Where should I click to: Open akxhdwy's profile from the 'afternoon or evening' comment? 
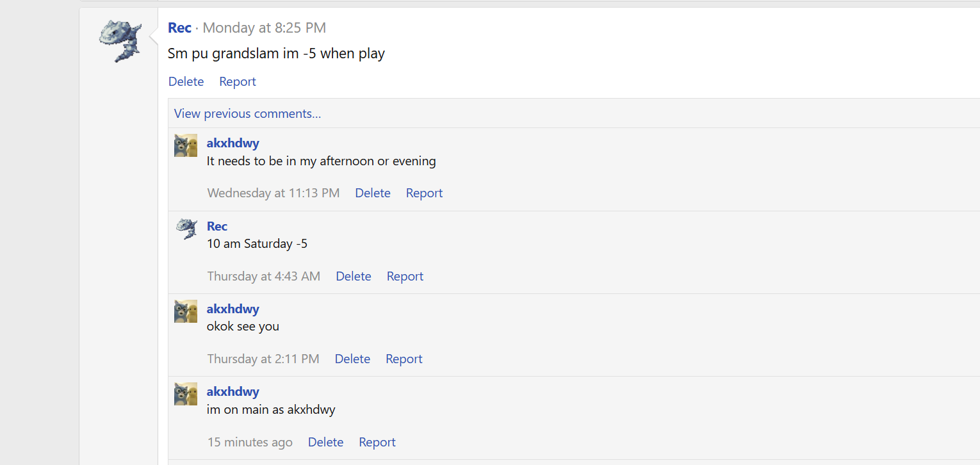coord(233,143)
